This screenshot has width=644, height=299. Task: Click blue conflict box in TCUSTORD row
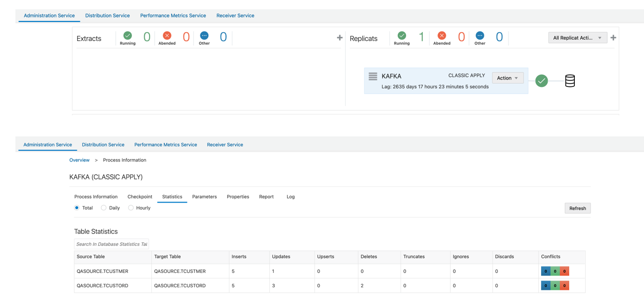(x=546, y=285)
